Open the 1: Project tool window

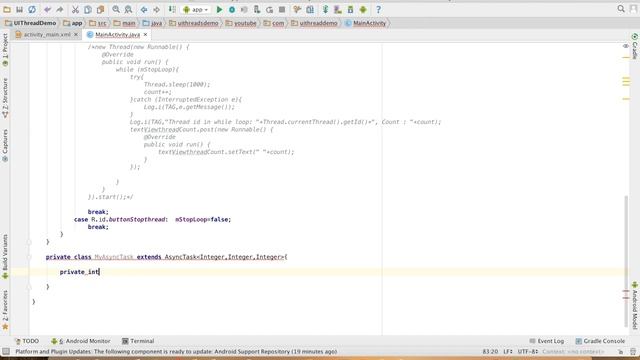[x=5, y=50]
